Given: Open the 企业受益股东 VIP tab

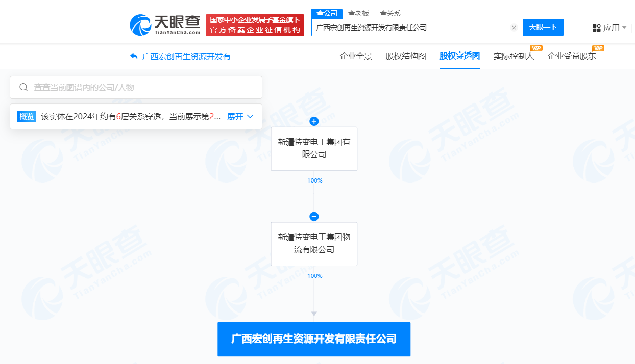Looking at the screenshot, I should 572,56.
